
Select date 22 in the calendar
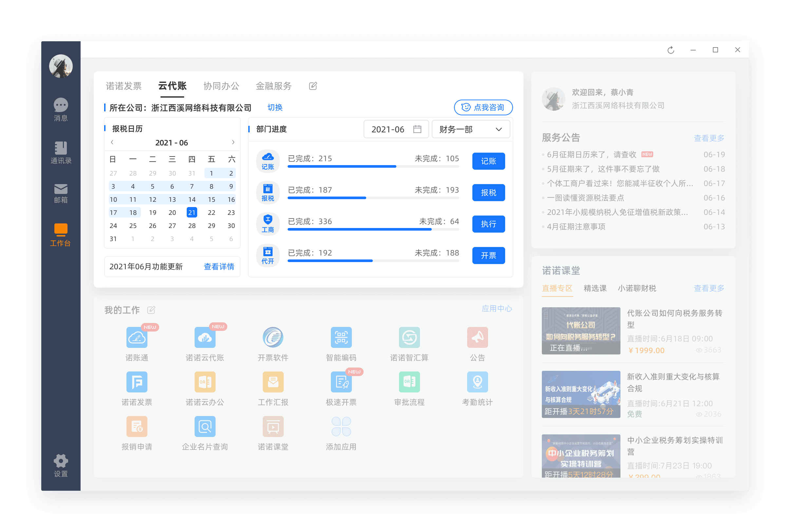[211, 213]
